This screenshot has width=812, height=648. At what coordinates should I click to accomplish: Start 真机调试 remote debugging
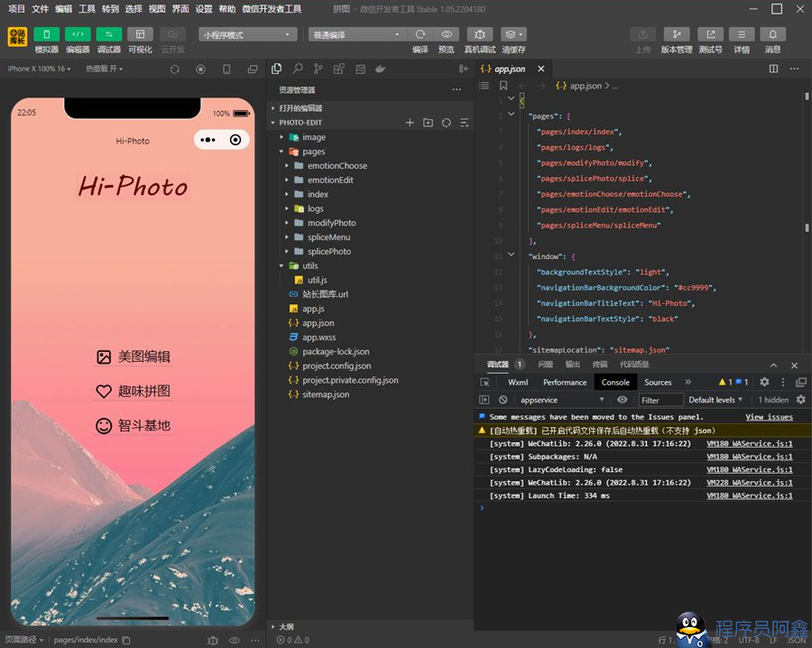[480, 34]
